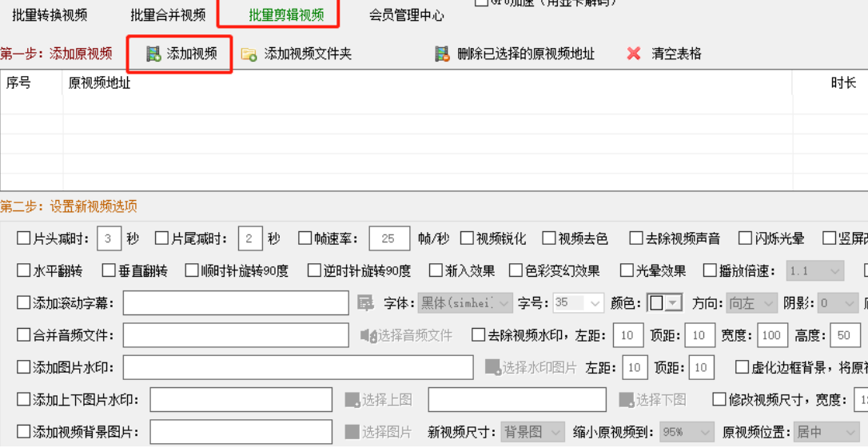Check 添加滚动字幕 option
Screen dimensions: 868x448
[24, 303]
